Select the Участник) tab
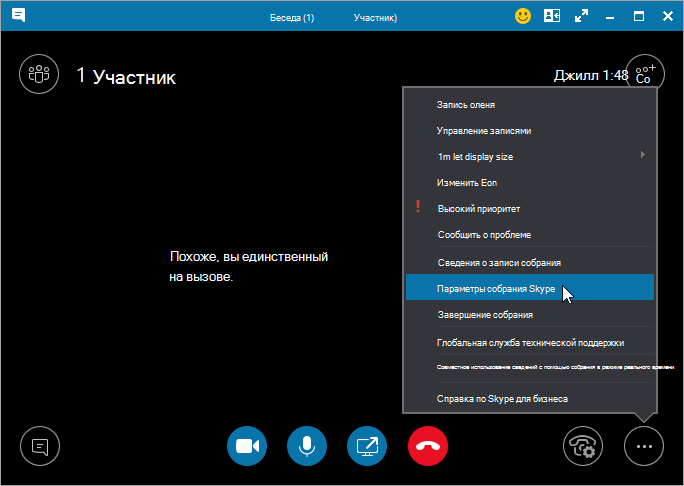Image resolution: width=684 pixels, height=486 pixels. [375, 18]
